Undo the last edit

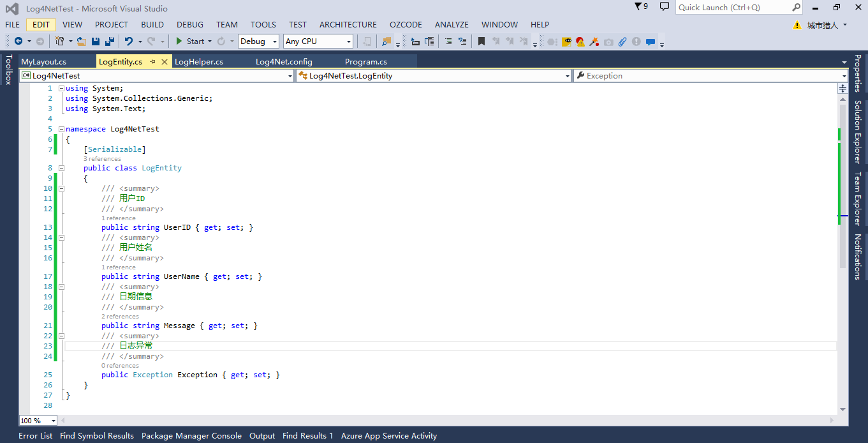(129, 41)
